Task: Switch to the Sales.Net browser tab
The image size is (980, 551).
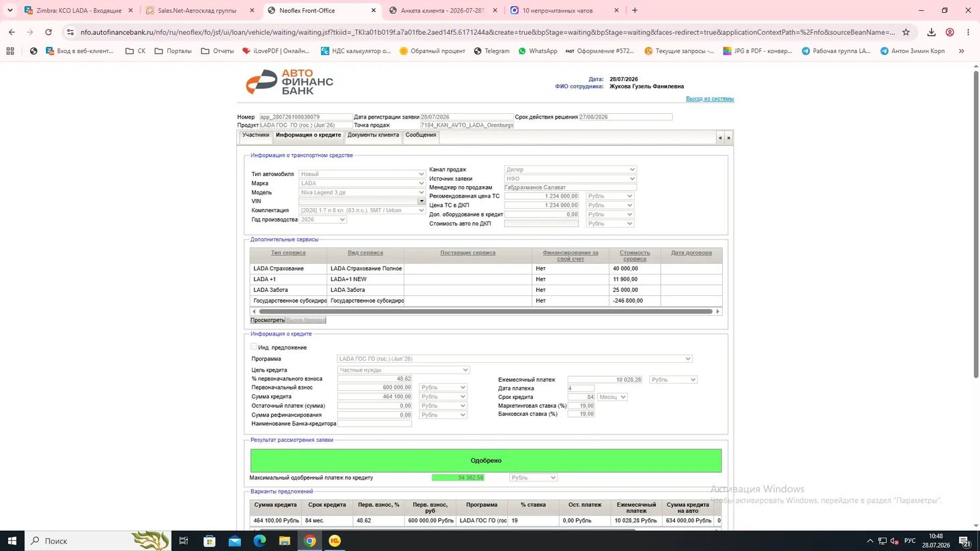Action: (x=199, y=11)
